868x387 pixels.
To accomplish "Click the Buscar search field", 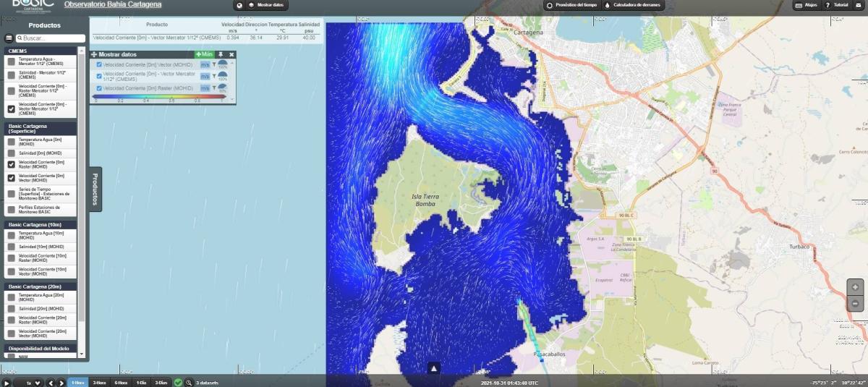I will click(49, 38).
